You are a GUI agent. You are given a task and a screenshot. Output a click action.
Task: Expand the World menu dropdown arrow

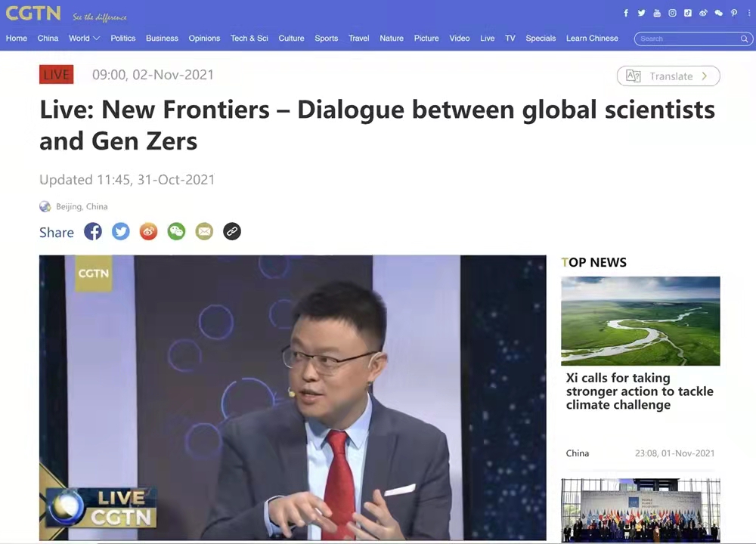tap(97, 39)
